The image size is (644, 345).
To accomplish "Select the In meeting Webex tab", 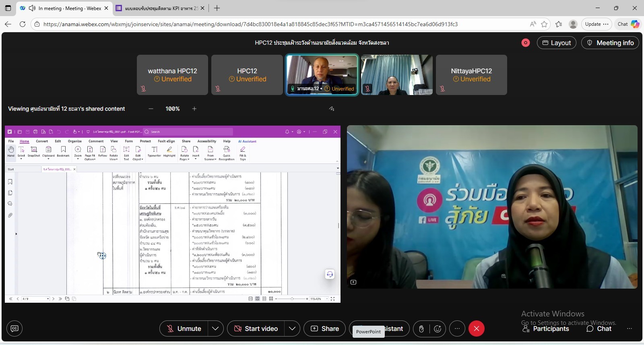I will pos(64,8).
